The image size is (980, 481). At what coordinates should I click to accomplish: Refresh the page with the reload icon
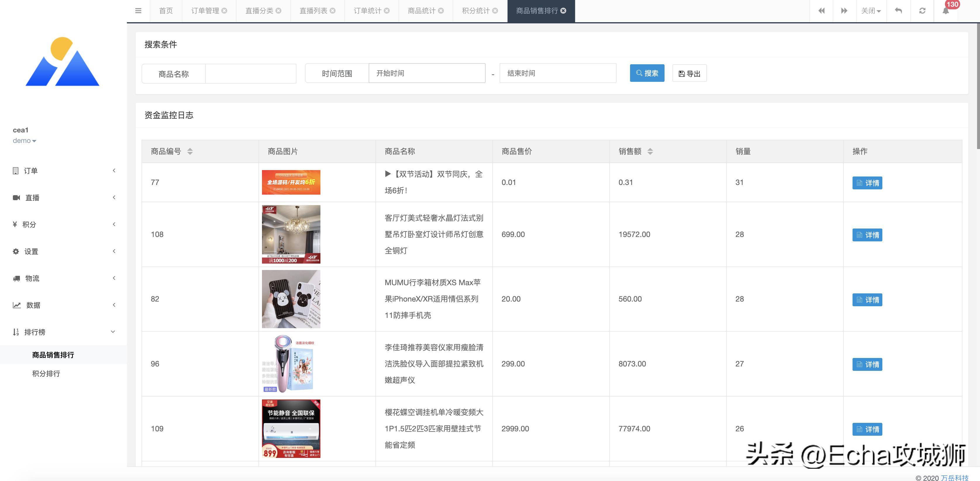922,11
